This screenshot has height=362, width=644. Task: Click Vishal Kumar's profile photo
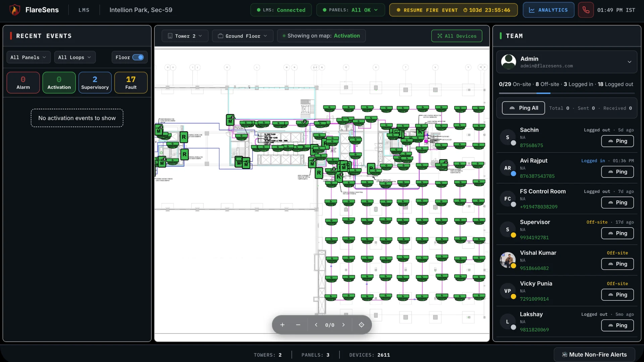point(507,260)
